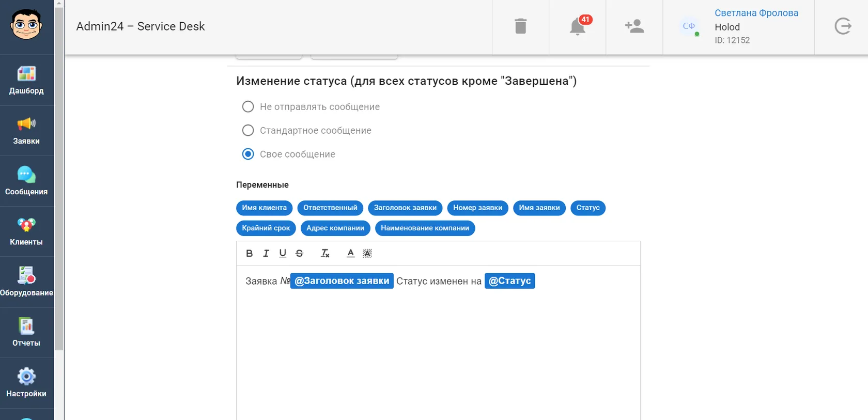Click the logout icon
Screen dimensions: 868x420
pyautogui.click(x=843, y=26)
